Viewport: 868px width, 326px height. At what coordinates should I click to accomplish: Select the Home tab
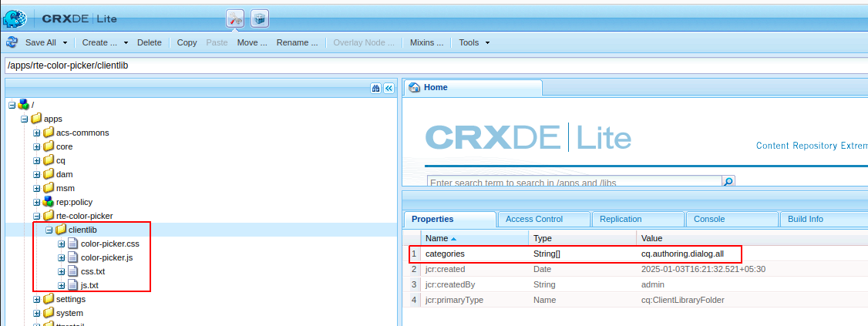pyautogui.click(x=473, y=87)
